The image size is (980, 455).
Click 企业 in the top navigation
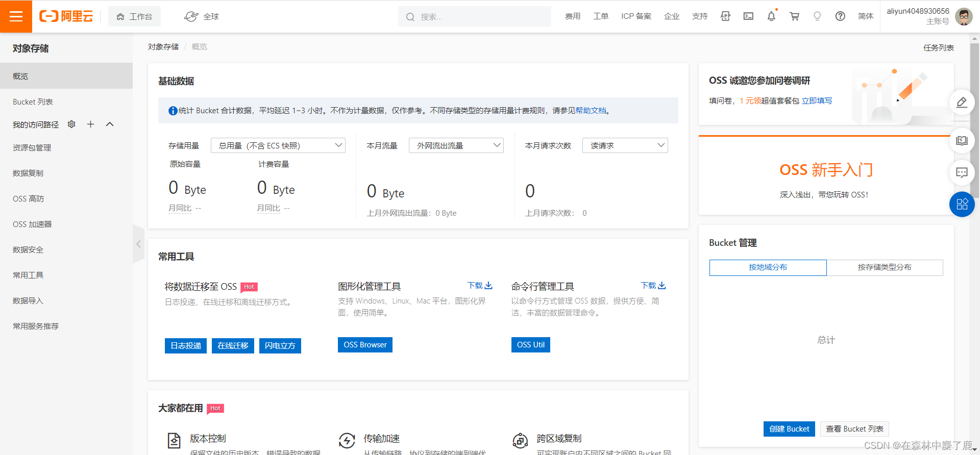point(672,16)
